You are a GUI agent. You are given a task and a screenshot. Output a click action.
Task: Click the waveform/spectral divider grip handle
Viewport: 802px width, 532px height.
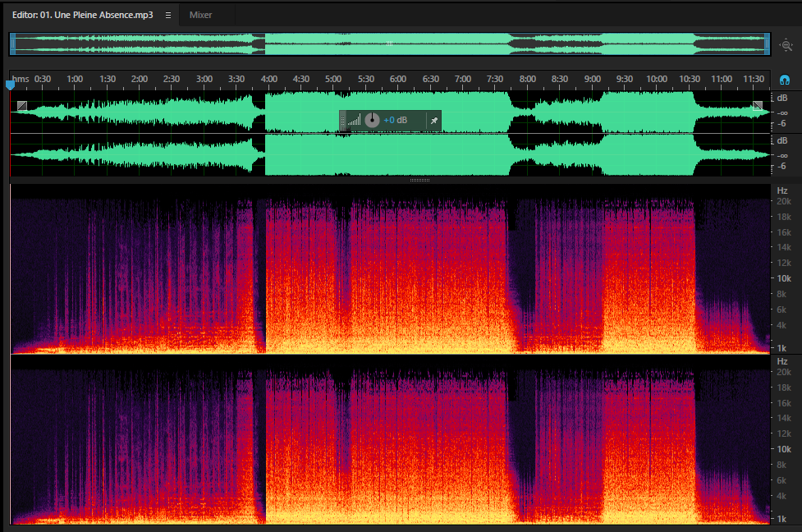[x=420, y=180]
